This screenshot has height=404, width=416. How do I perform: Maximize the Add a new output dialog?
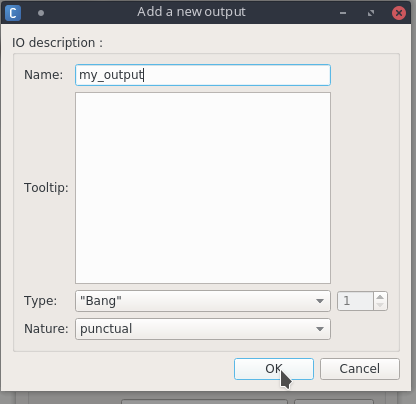click(x=371, y=13)
